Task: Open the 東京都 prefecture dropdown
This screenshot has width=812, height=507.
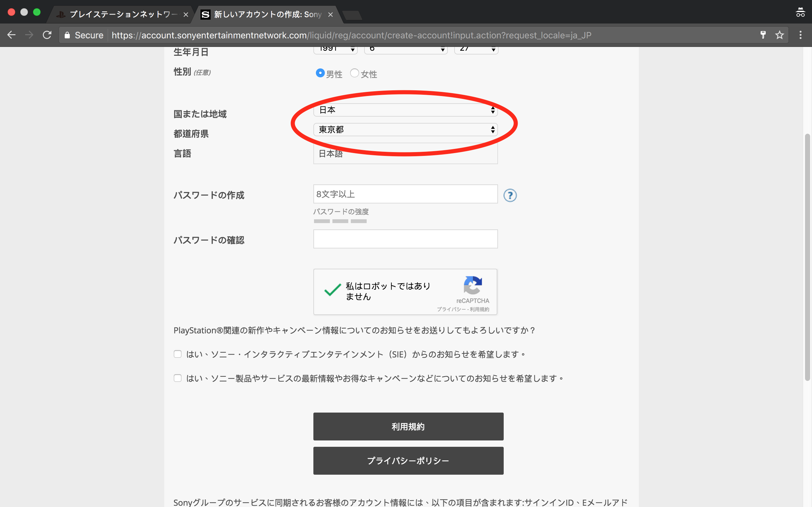Action: tap(405, 129)
